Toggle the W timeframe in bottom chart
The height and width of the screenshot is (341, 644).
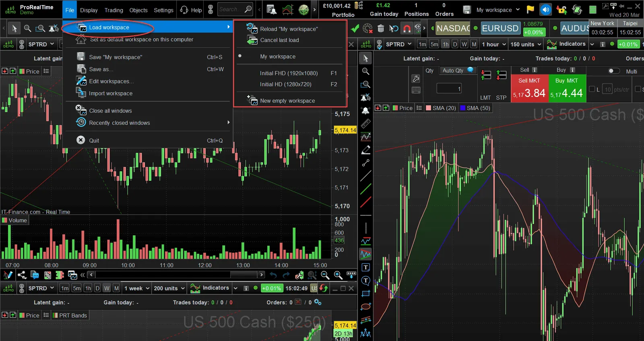pos(107,288)
